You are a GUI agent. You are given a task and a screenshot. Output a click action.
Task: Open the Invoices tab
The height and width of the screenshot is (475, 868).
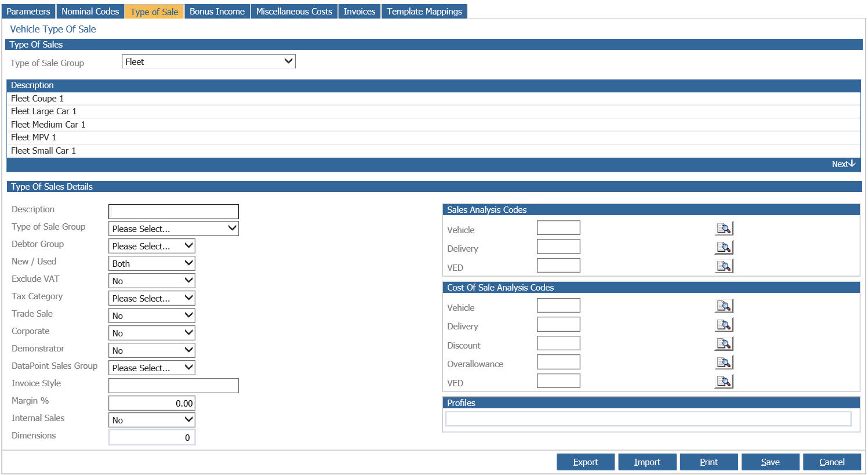pos(359,12)
